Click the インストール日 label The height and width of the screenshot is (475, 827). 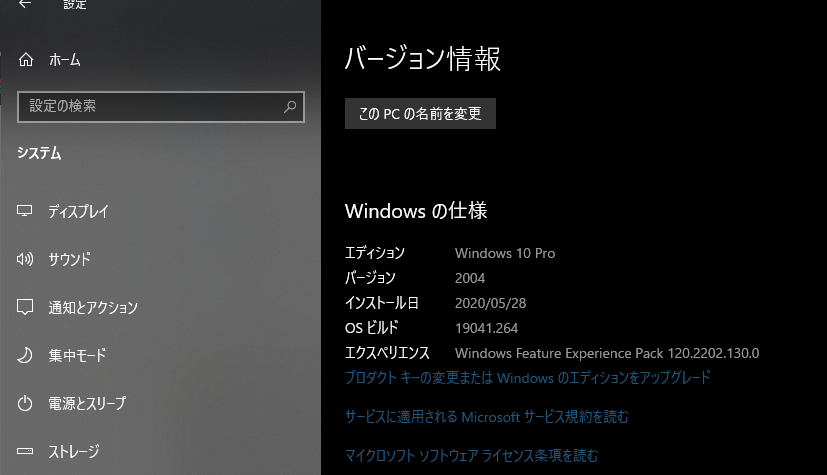coord(382,303)
